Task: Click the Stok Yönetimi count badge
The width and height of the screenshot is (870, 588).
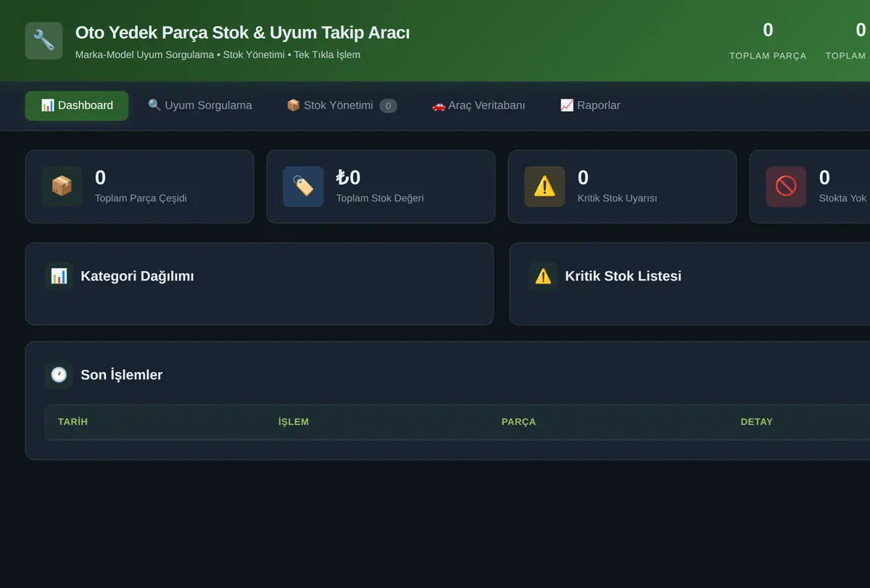Action: click(x=388, y=106)
